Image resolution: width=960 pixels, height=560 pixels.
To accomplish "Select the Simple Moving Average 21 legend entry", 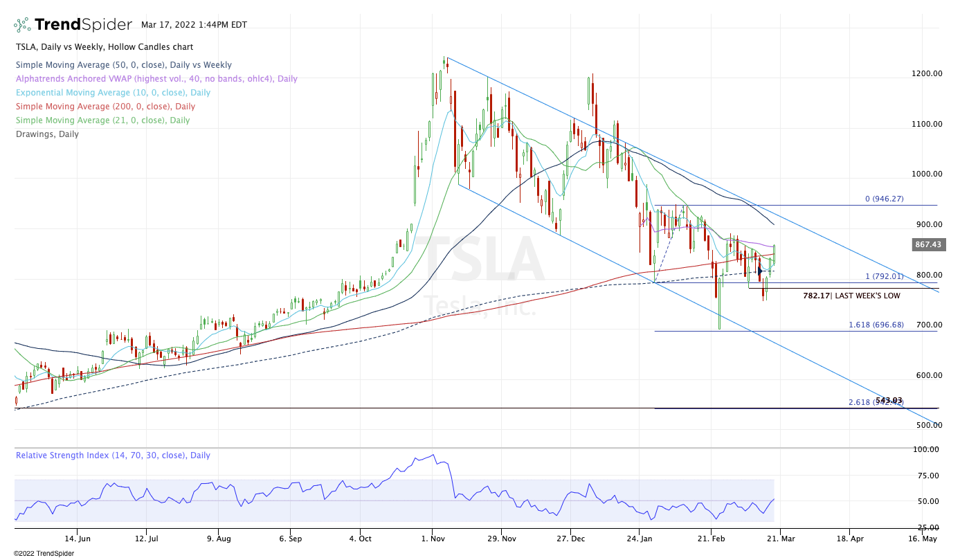I will click(102, 120).
